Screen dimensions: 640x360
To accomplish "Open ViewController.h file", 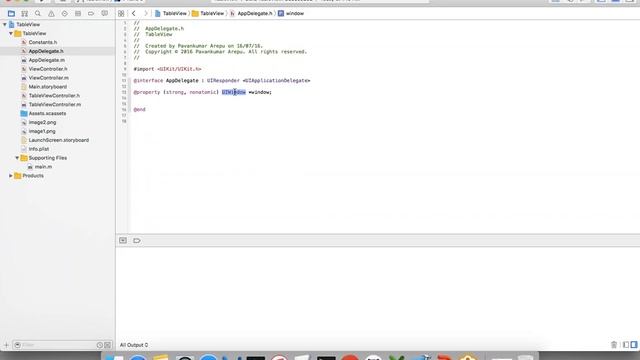I will [x=48, y=69].
